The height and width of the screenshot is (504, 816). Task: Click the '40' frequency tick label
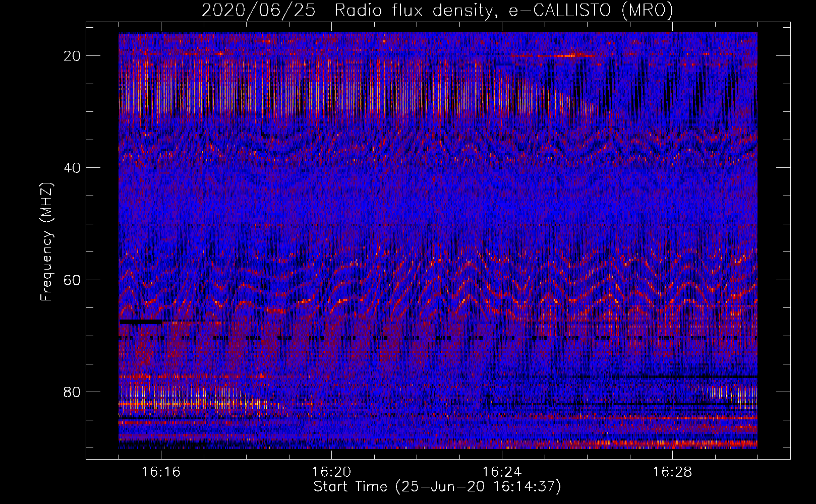pos(73,168)
